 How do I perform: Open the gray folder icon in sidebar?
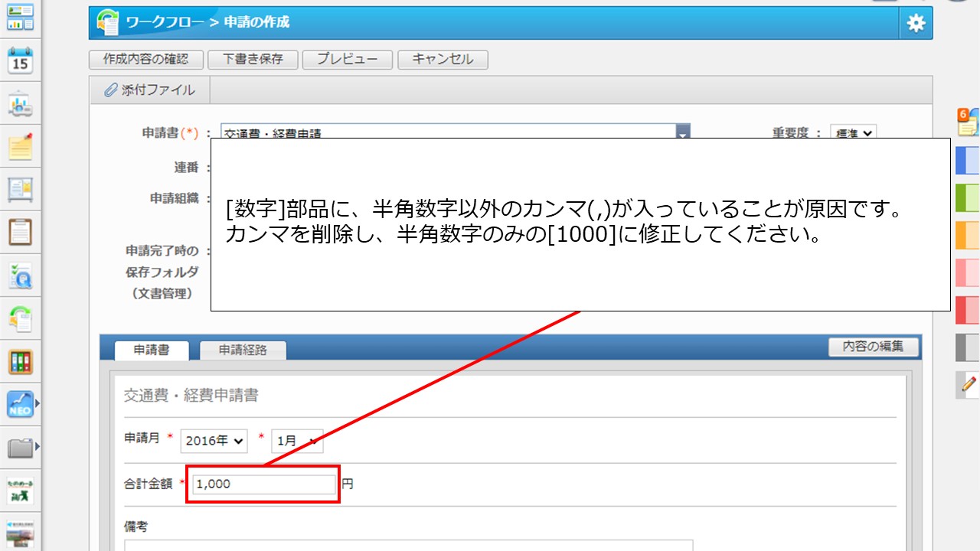[21, 447]
